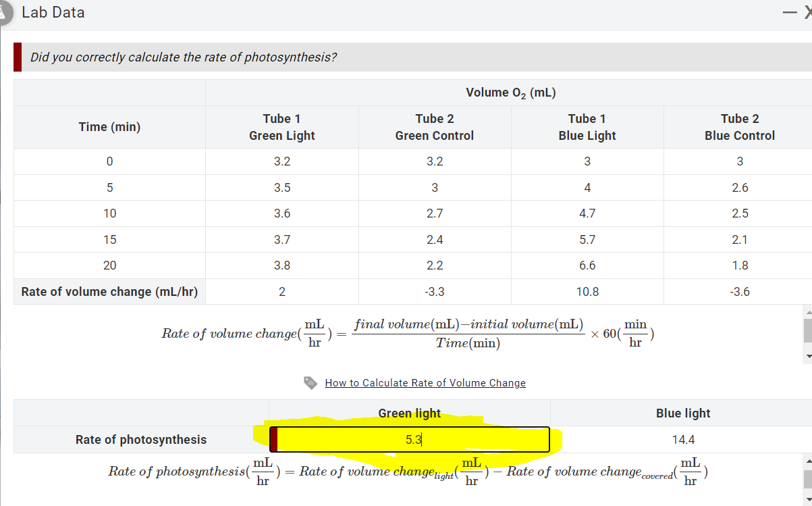Select the Tube 1 Green Light header
Screen dimensions: 812x506
click(281, 126)
